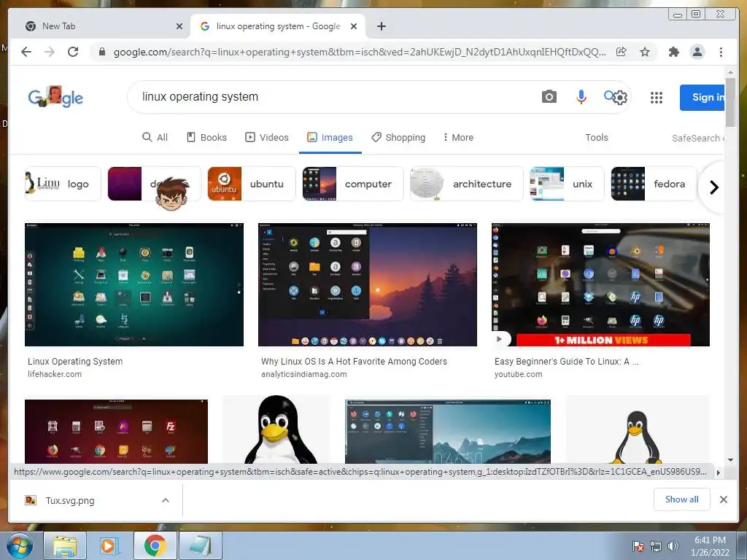747x560 pixels.
Task: Open the All results tab
Action: tap(155, 137)
